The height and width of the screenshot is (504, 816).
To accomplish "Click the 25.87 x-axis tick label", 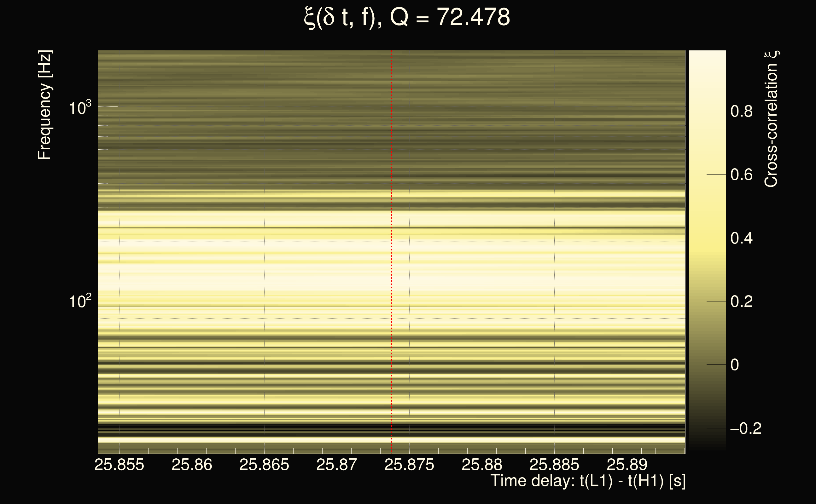I will coord(337,465).
